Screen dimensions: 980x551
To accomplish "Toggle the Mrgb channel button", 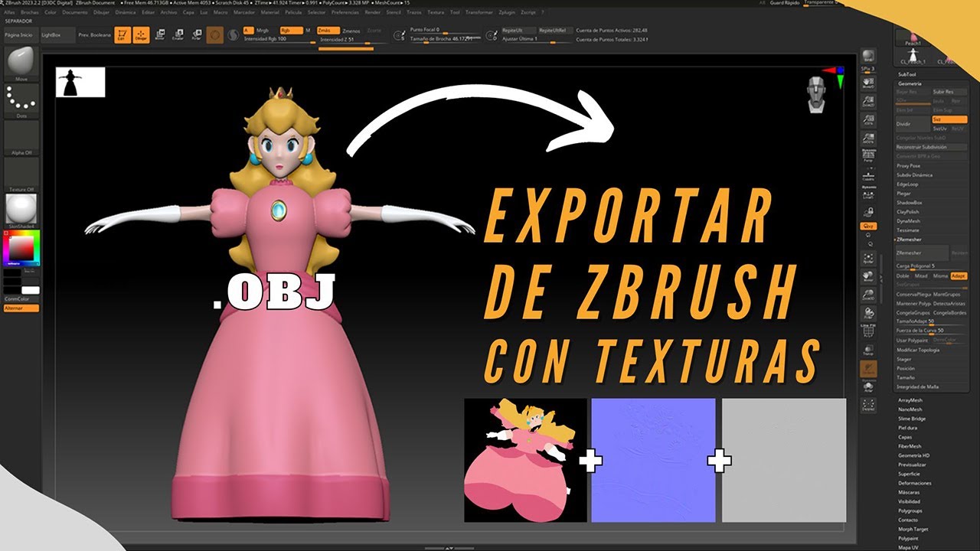I will point(263,30).
